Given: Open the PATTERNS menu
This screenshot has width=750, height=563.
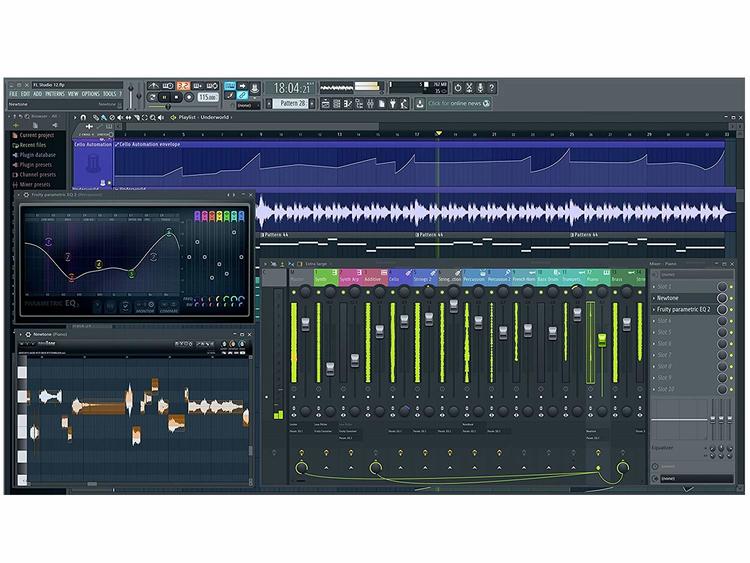Looking at the screenshot, I should tap(55, 94).
